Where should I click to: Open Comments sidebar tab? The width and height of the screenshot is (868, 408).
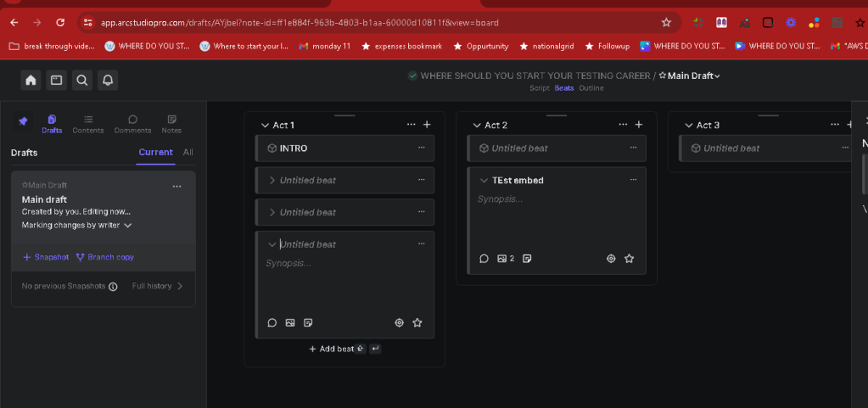tap(133, 124)
